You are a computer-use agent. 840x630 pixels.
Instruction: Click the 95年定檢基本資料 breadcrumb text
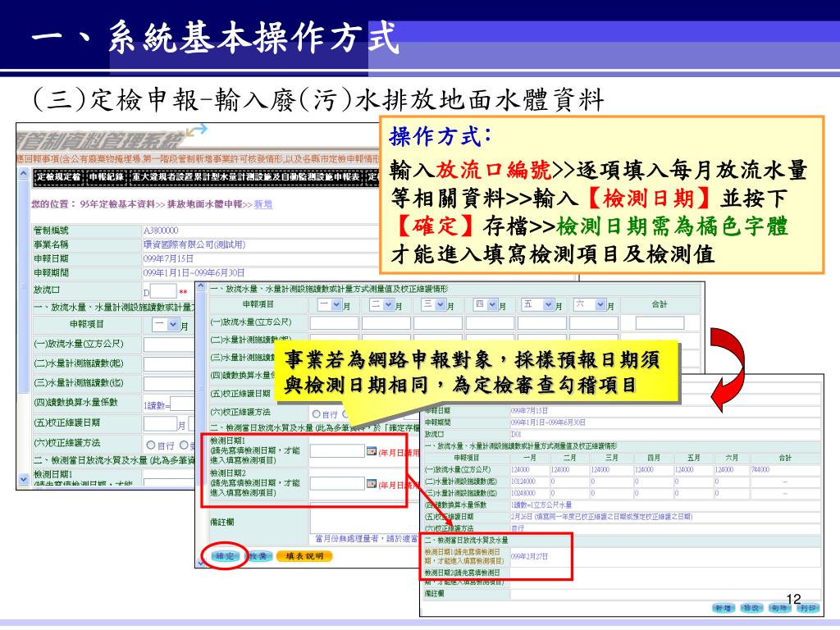[x=117, y=204]
